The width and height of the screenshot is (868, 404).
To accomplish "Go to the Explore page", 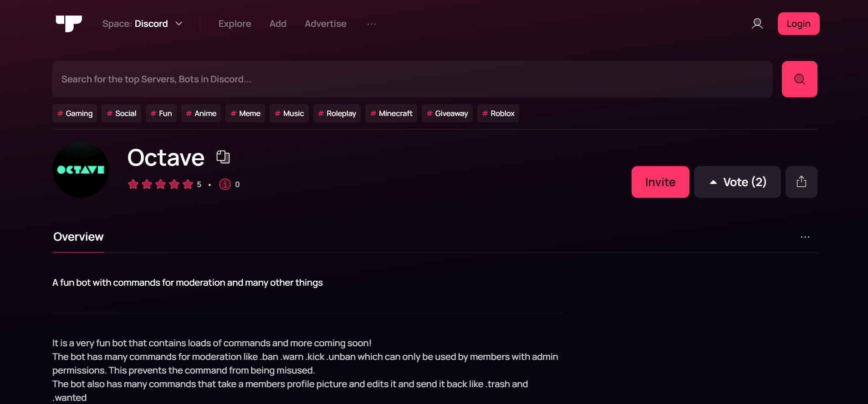I will (235, 24).
